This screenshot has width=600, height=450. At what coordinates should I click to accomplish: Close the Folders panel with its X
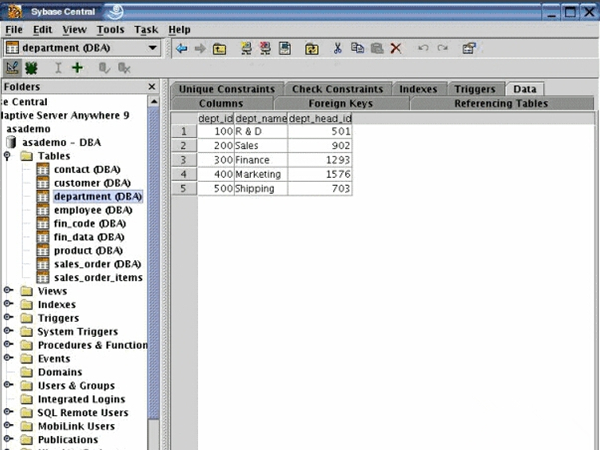click(x=151, y=87)
